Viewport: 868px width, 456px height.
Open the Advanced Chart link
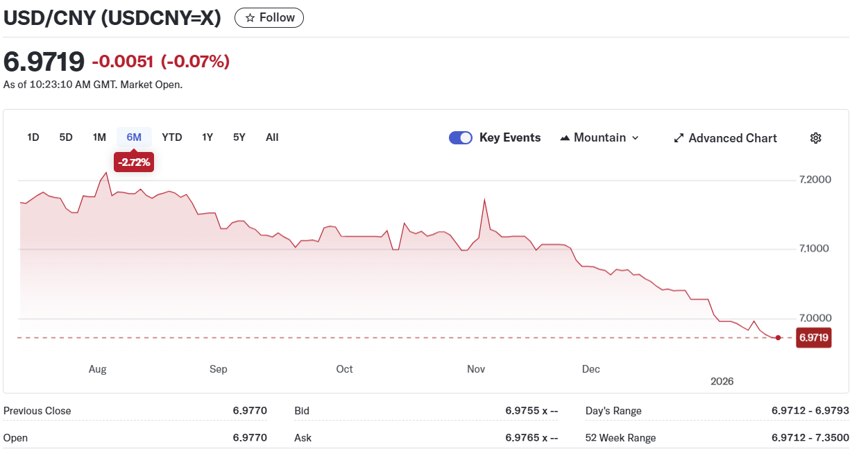732,138
